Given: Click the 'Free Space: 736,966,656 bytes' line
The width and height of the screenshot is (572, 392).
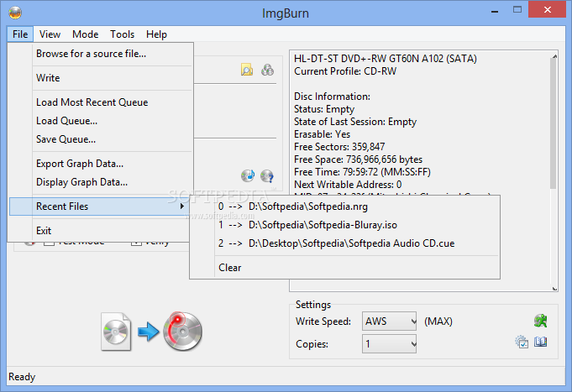Looking at the screenshot, I should (x=358, y=159).
